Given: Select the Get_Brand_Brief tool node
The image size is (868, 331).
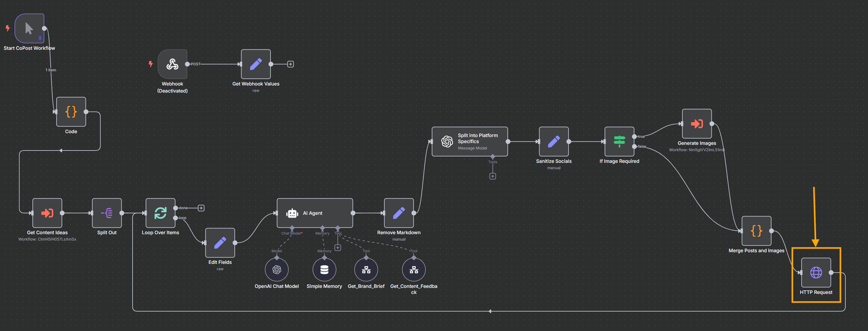Looking at the screenshot, I should click(x=366, y=270).
